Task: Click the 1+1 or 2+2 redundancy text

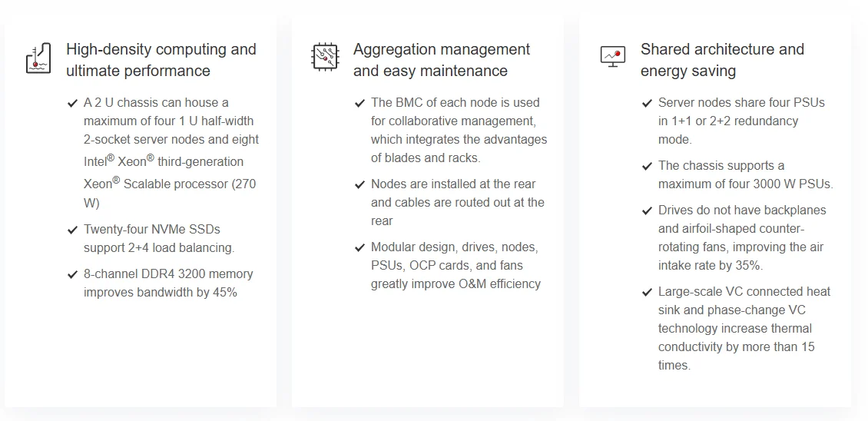Action: [727, 121]
